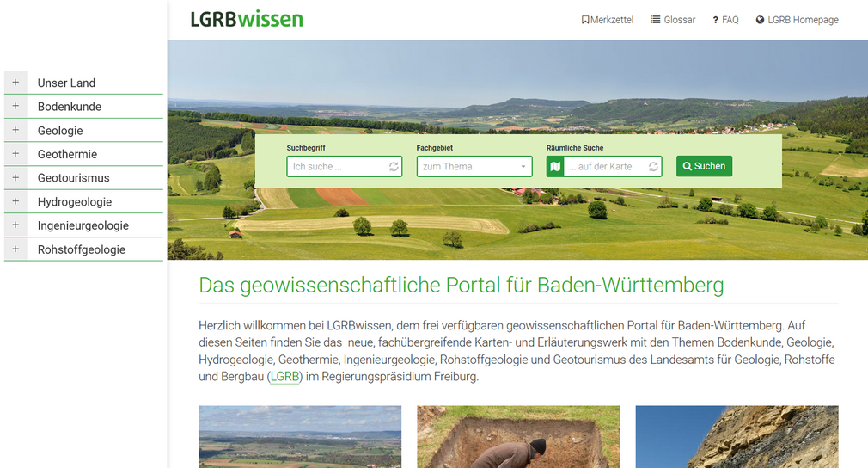Open the Fachgebiet 'zum Thema' dropdown
The width and height of the screenshot is (868, 468).
pos(474,166)
